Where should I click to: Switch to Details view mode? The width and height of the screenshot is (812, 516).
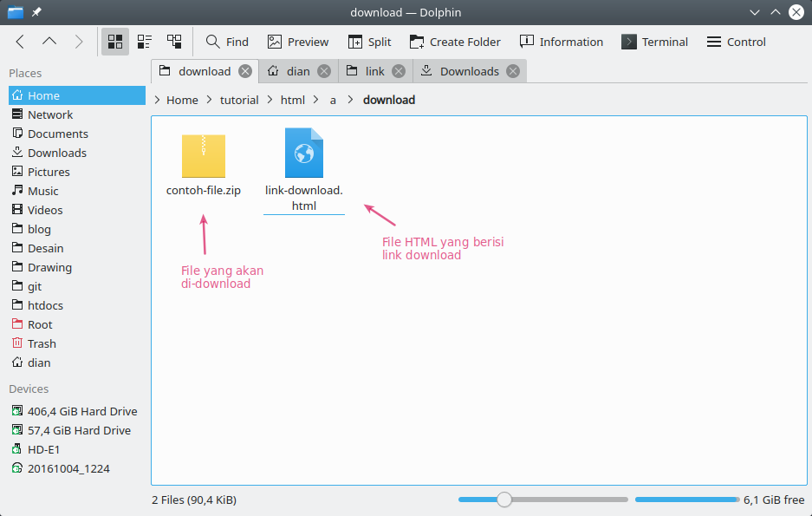coord(144,41)
